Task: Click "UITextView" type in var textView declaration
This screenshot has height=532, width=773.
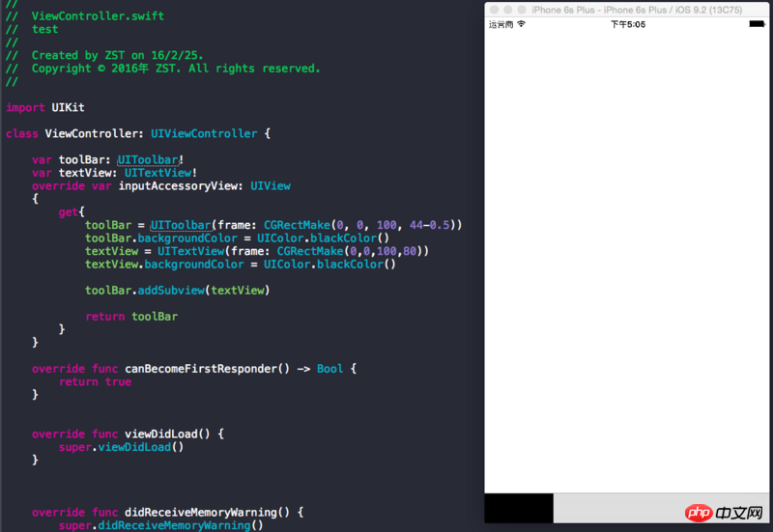Action: [x=157, y=173]
